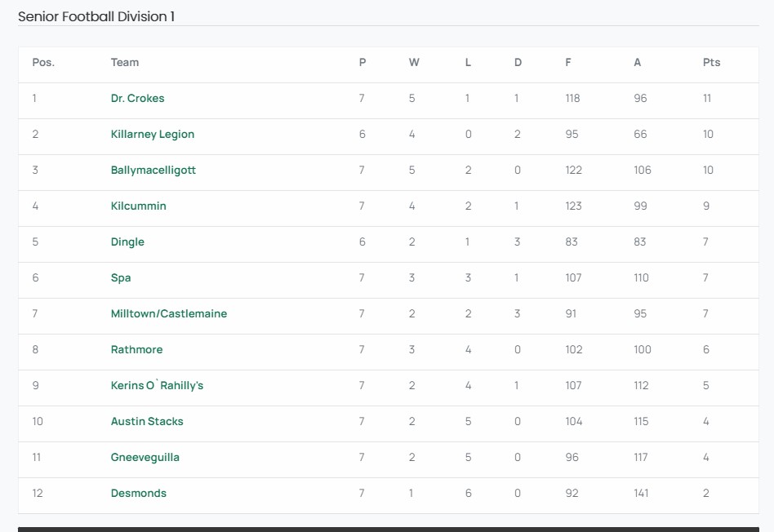The image size is (774, 532).
Task: Click the Pos. column header
Action: click(43, 62)
